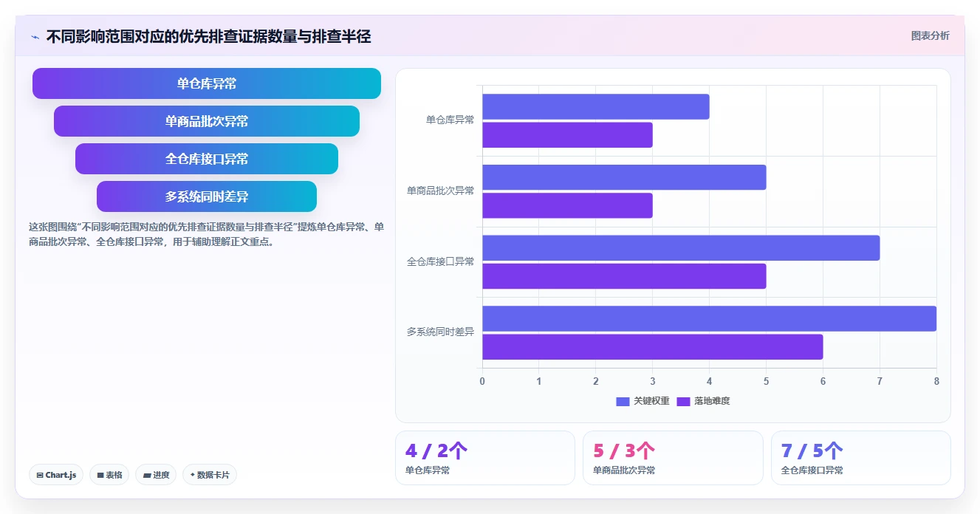The width and height of the screenshot is (980, 514).
Task: Click the 数据卡片 tag chip
Action: [210, 475]
